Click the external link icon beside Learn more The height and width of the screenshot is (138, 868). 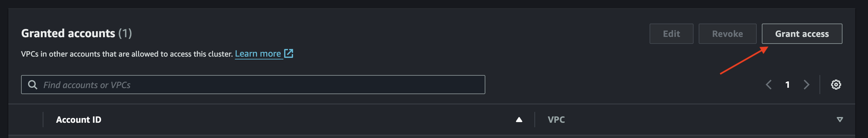289,53
